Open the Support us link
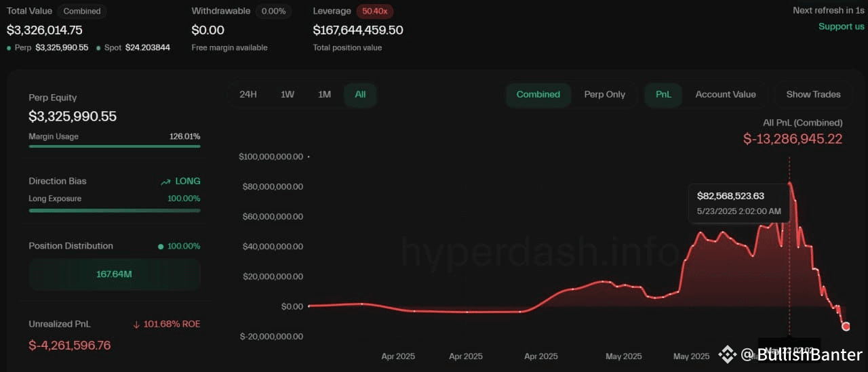868x372 pixels. point(842,26)
